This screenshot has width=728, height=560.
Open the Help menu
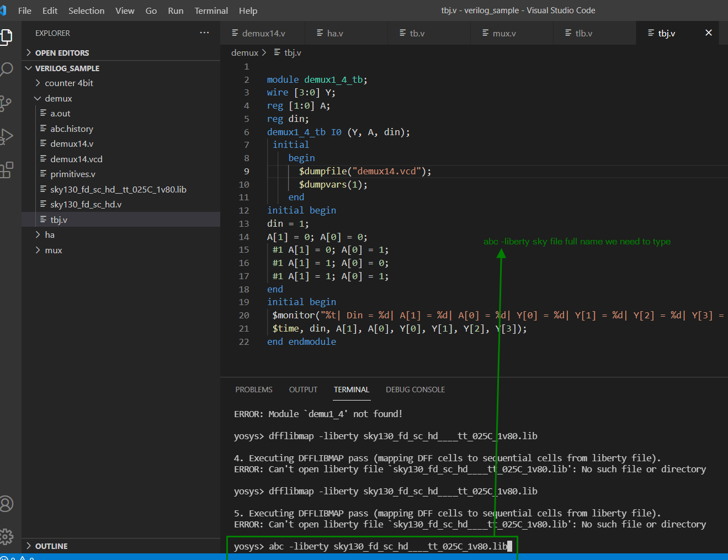coord(248,10)
